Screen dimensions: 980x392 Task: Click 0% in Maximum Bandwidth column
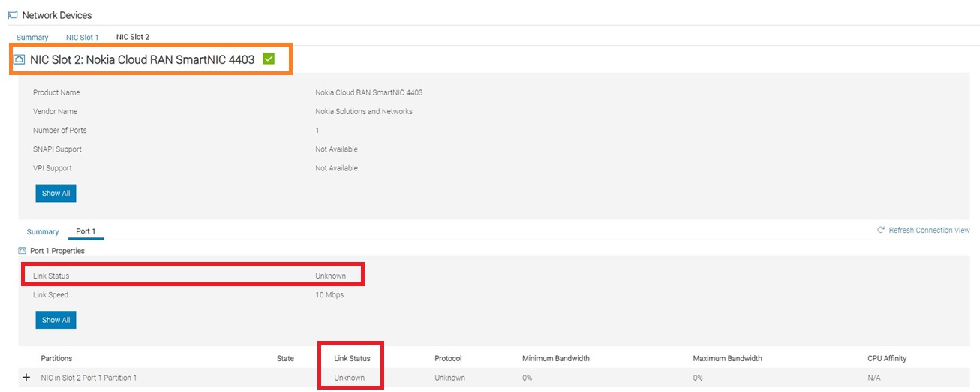point(698,378)
